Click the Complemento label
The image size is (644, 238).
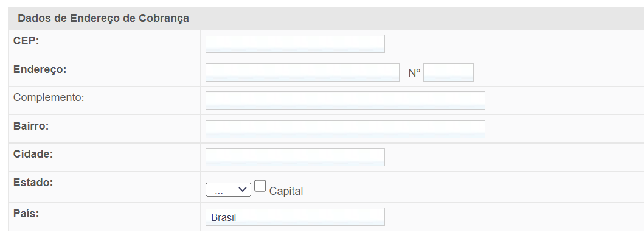[49, 97]
